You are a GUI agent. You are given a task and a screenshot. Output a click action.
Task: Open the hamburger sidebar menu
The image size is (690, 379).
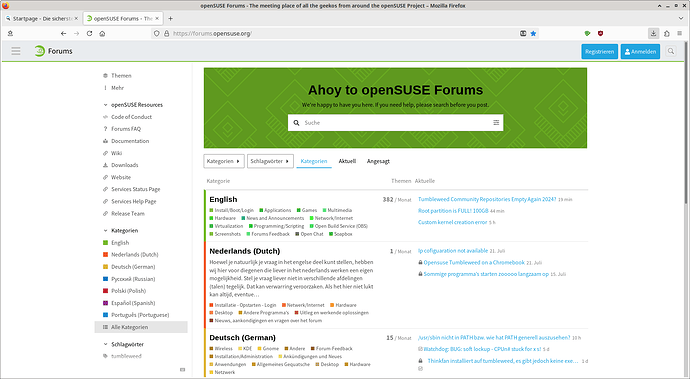point(16,51)
